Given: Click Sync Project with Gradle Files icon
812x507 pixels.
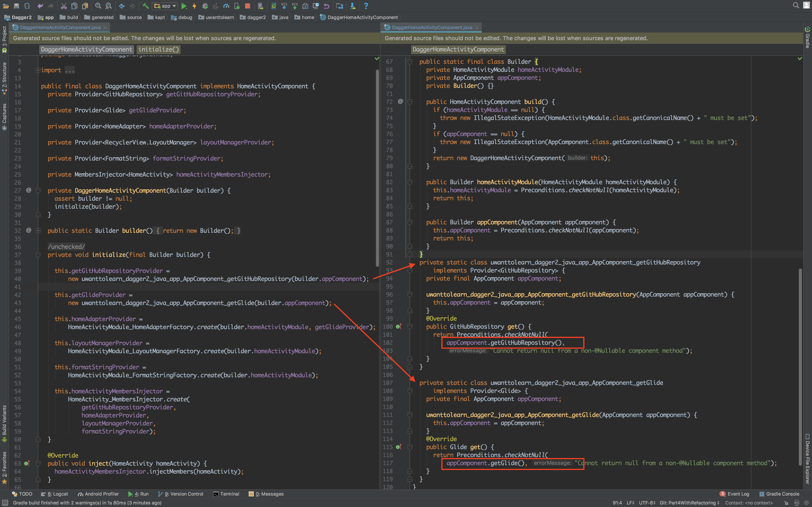Looking at the screenshot, I should coord(273,6).
